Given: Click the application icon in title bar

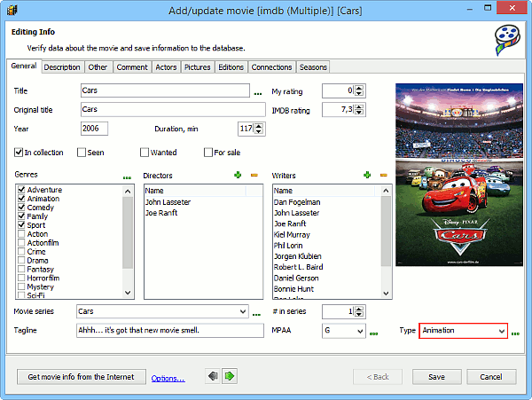Looking at the screenshot, I should [12, 10].
